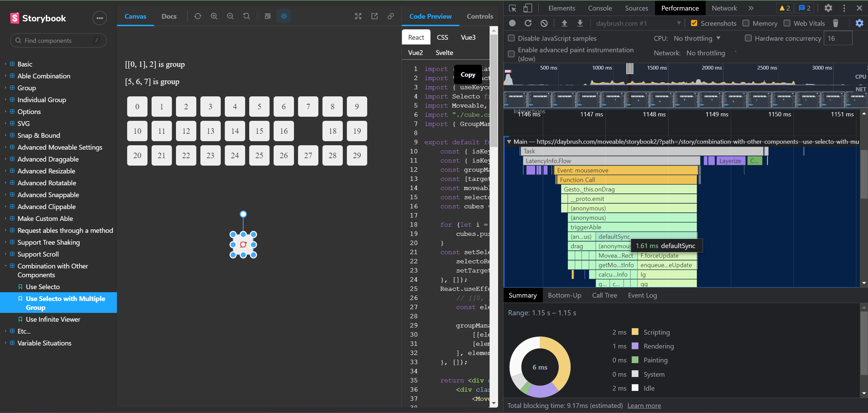Screen dimensions: 868x413
Task: Copy the canvas link
Action: coord(391,16)
